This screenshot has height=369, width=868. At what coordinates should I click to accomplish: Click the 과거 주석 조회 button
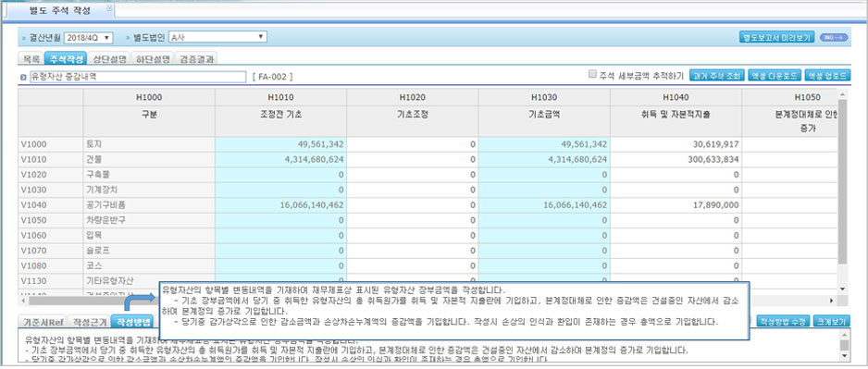coord(716,76)
